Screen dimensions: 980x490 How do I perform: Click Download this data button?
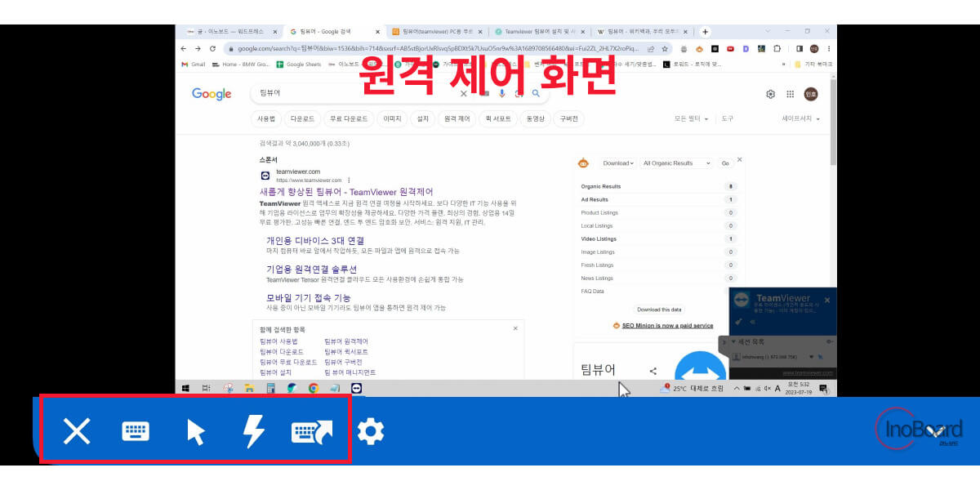pos(659,310)
